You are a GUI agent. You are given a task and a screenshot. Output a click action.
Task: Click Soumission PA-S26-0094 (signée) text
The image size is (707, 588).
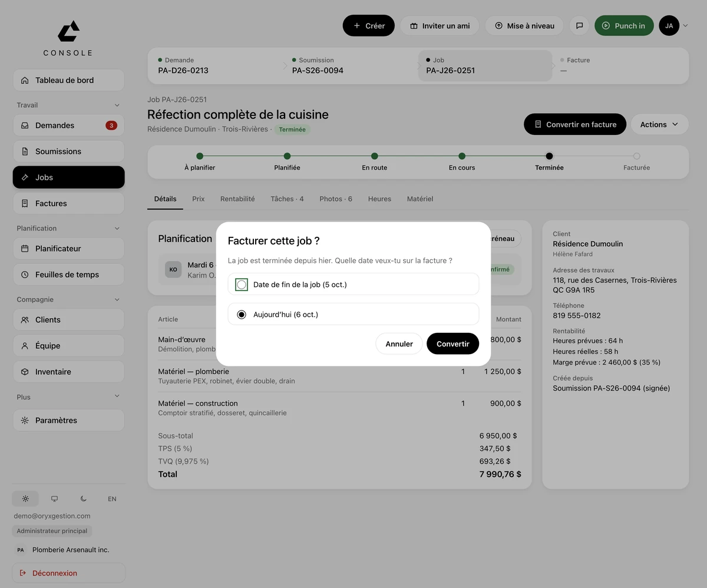coord(612,388)
